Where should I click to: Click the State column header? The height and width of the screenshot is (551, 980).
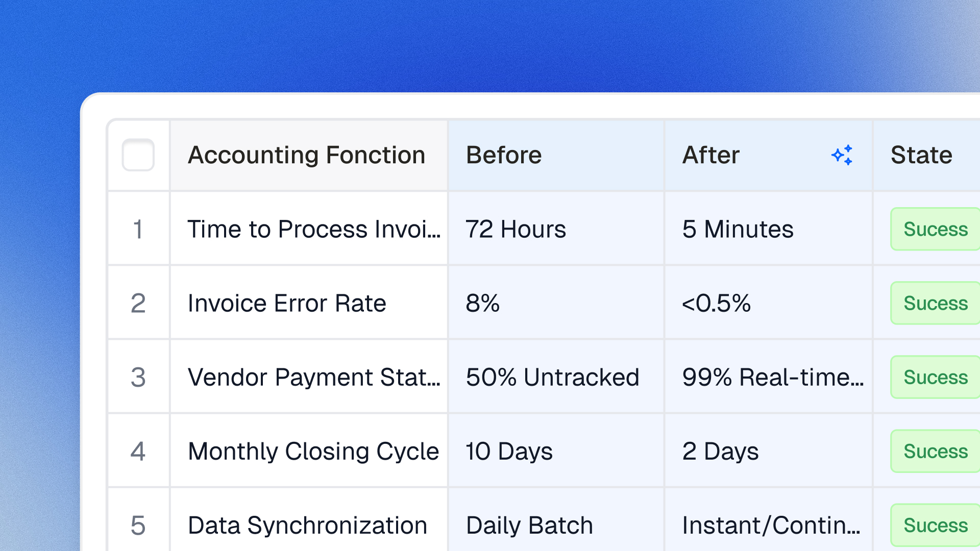921,155
